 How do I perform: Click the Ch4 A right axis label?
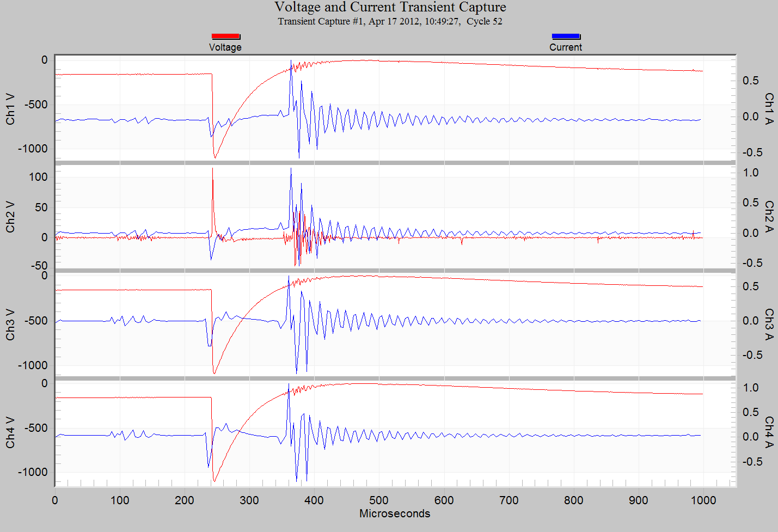pyautogui.click(x=768, y=432)
